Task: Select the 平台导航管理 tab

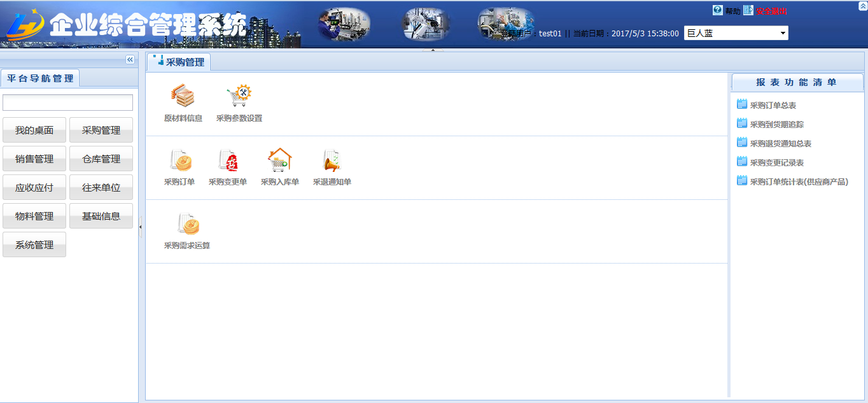Action: (x=40, y=78)
